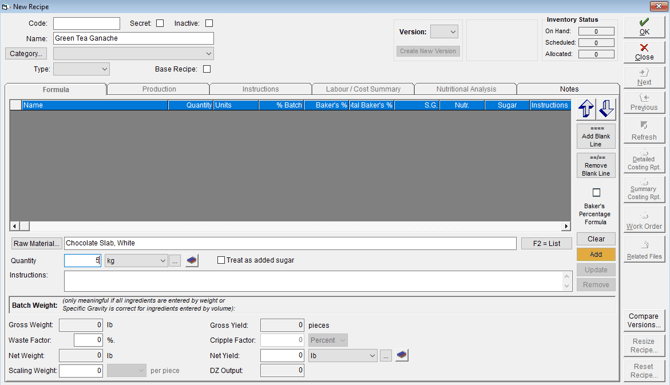The width and height of the screenshot is (670, 385).
Task: Enable the Secret checkbox
Action: [x=160, y=23]
